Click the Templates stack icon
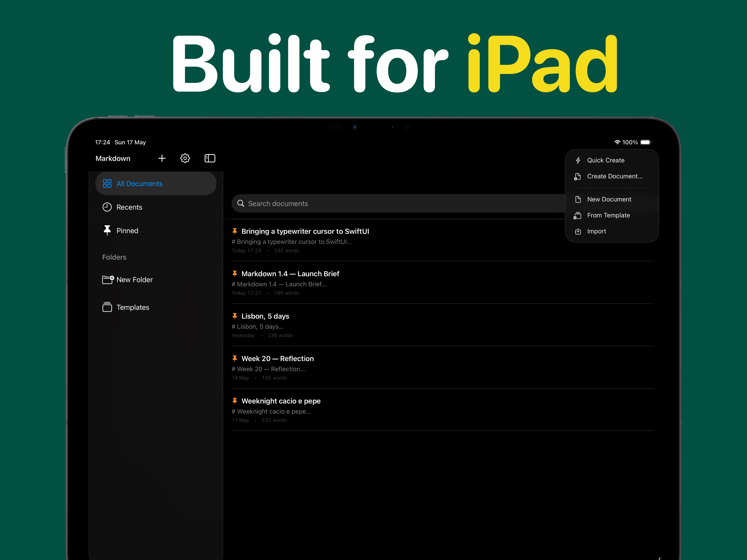747x560 pixels. (107, 307)
